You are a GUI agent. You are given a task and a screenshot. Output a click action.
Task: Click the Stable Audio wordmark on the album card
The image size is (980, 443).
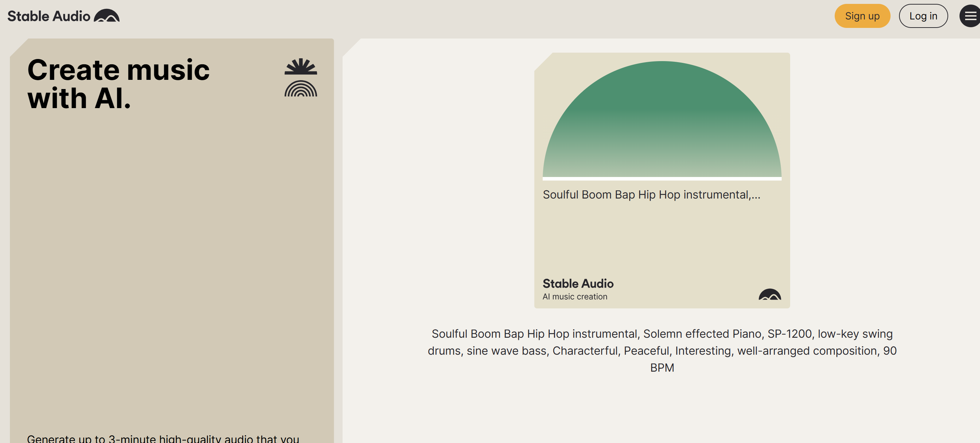578,283
